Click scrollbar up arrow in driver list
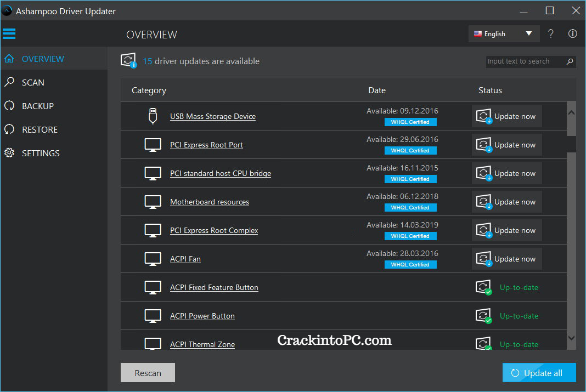The image size is (586, 392). coord(571,112)
